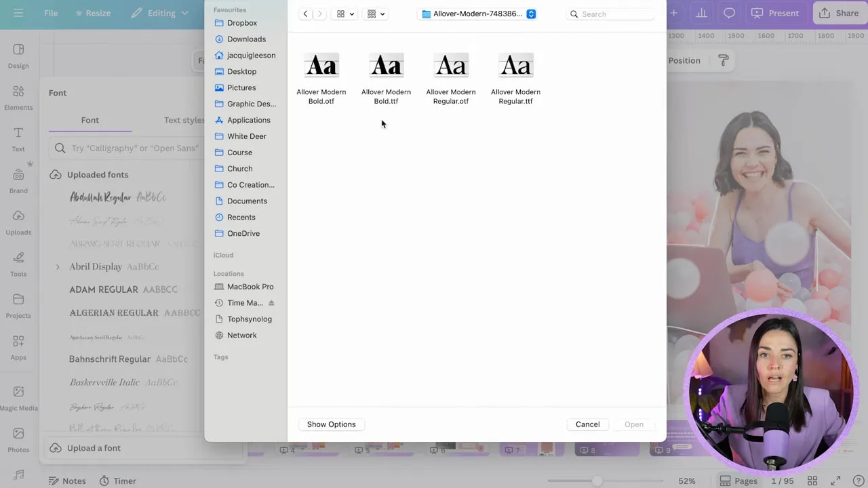Open the Projects panel
The height and width of the screenshot is (488, 868).
click(x=18, y=307)
